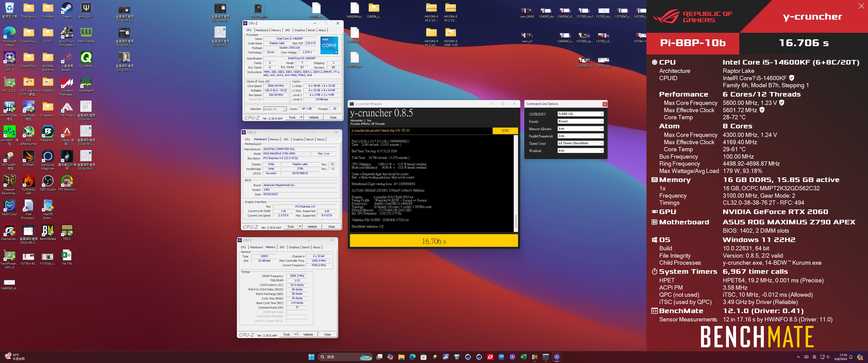Open the Steam desktop shortcut

[x=67, y=10]
